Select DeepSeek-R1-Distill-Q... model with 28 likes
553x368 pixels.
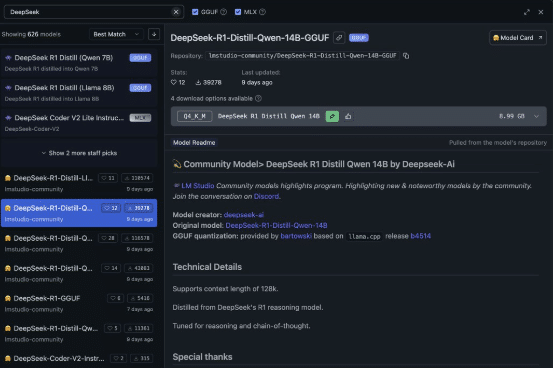coord(79,243)
